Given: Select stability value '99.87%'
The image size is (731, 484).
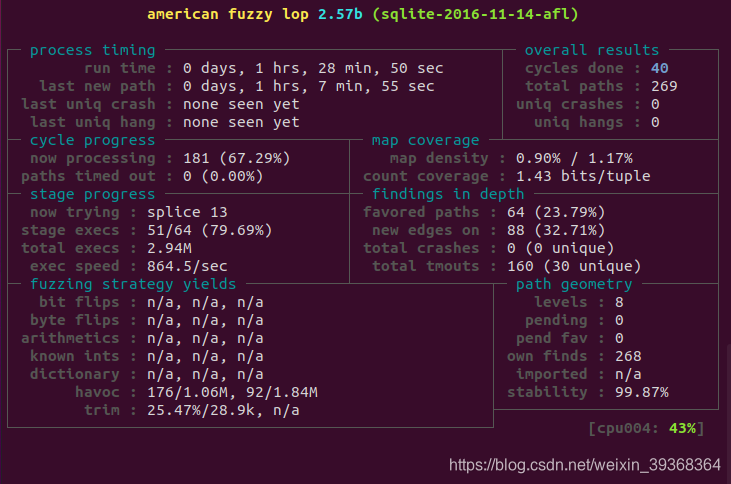Looking at the screenshot, I should (x=641, y=393).
